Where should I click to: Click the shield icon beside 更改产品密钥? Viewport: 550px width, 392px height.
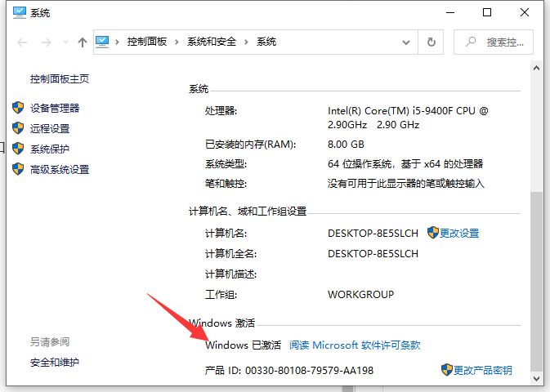point(447,370)
